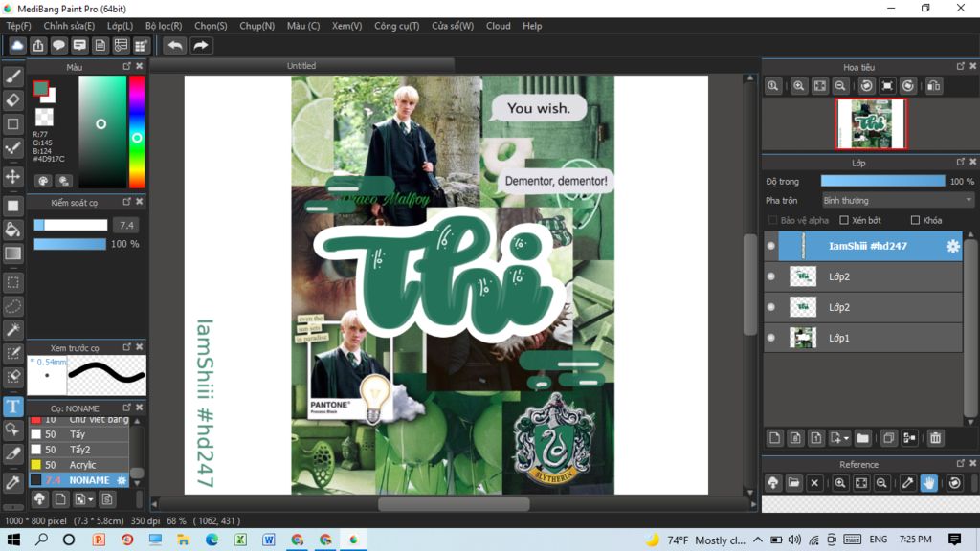Toggle Bảo vệ alpha checkbox
This screenshot has width=980, height=551.
(x=772, y=221)
